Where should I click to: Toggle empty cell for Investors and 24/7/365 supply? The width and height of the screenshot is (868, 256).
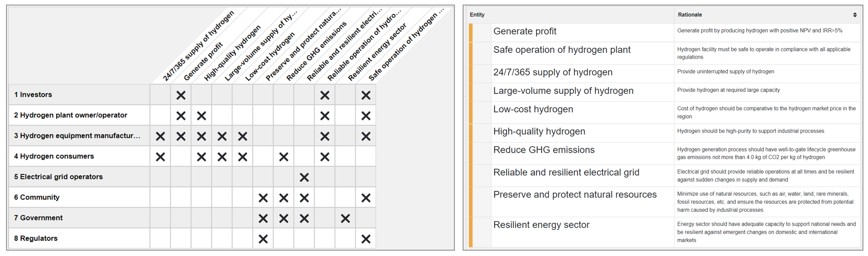coord(160,95)
